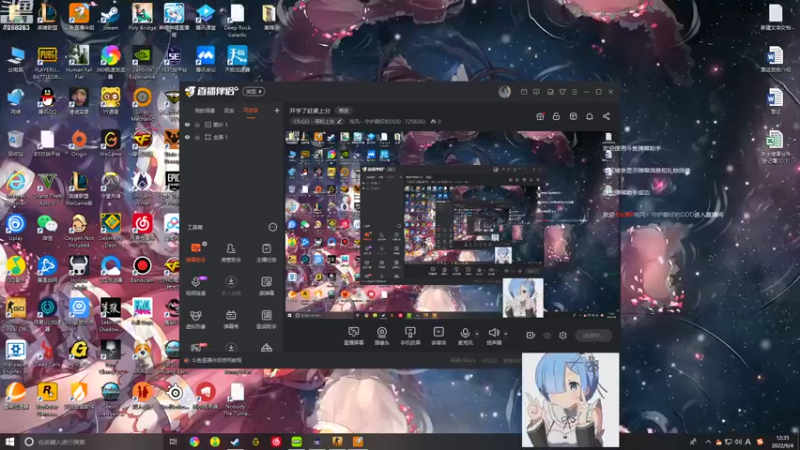Click the unlocked padlock icon above the preview
This screenshot has height=450, width=800.
[x=557, y=116]
